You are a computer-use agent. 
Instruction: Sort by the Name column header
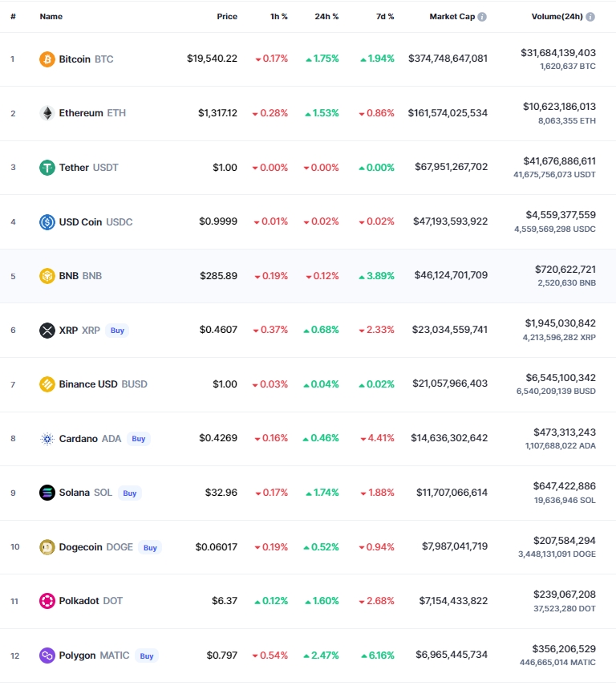tap(51, 17)
